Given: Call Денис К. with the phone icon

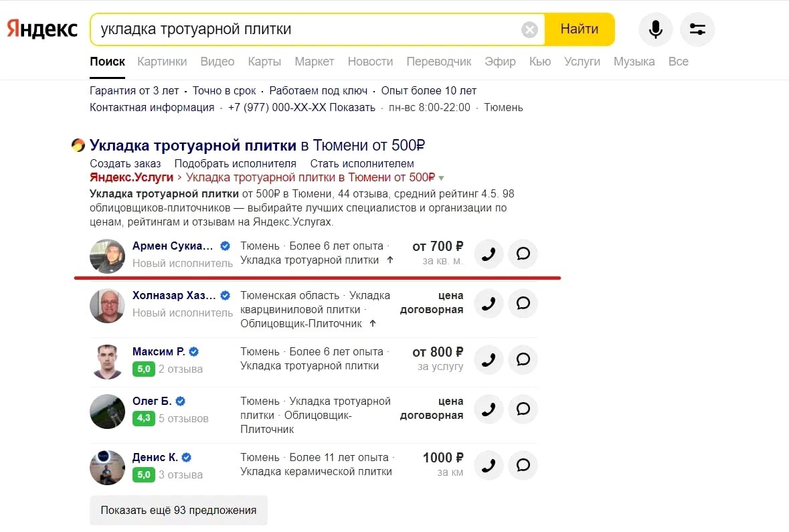Looking at the screenshot, I should tap(489, 465).
